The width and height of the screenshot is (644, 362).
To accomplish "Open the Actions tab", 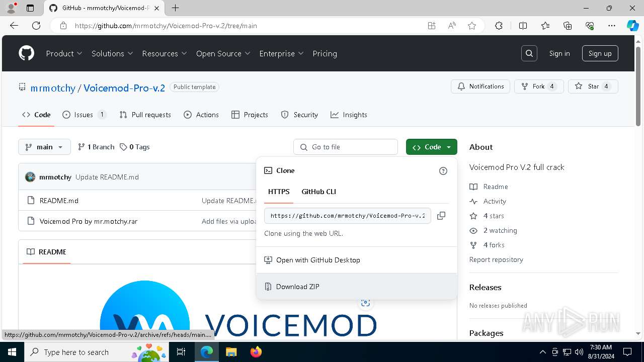I will pos(201,115).
